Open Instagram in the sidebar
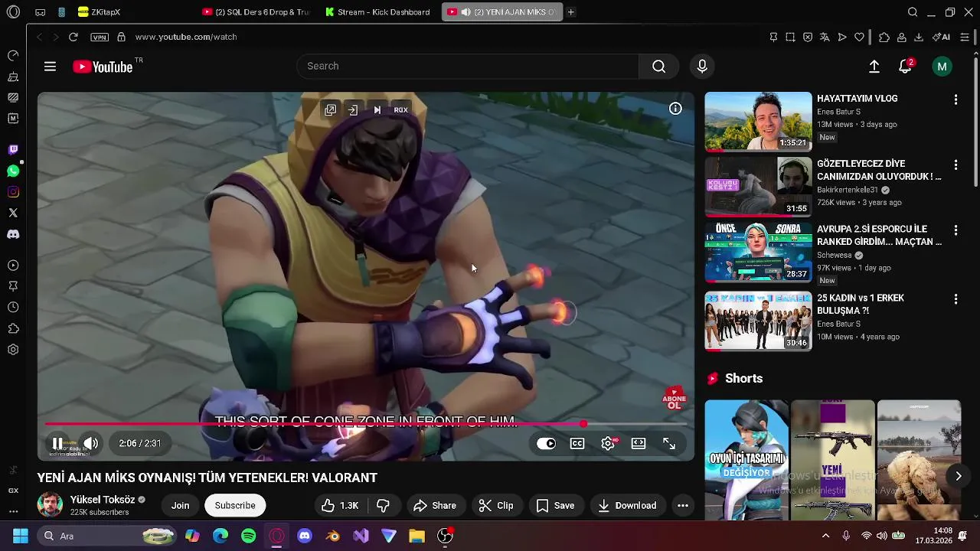This screenshot has width=980, height=551. [x=13, y=192]
